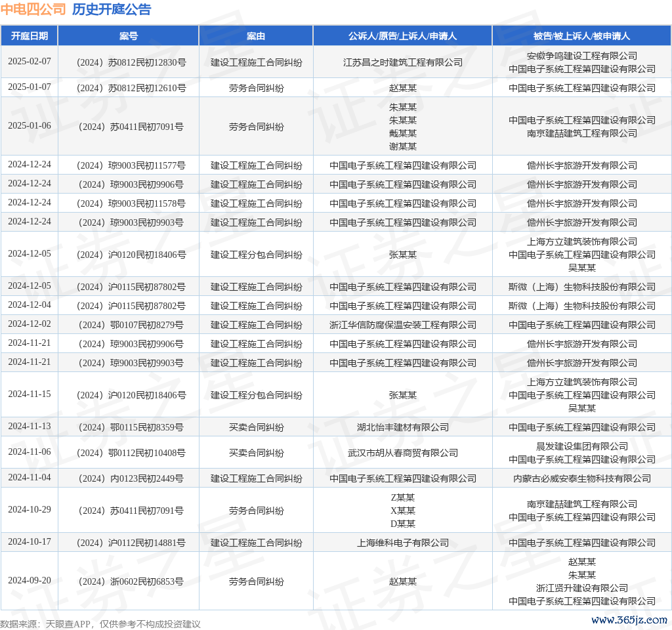
Task: Select the date cell 2024-12-02
Action: pos(29,324)
